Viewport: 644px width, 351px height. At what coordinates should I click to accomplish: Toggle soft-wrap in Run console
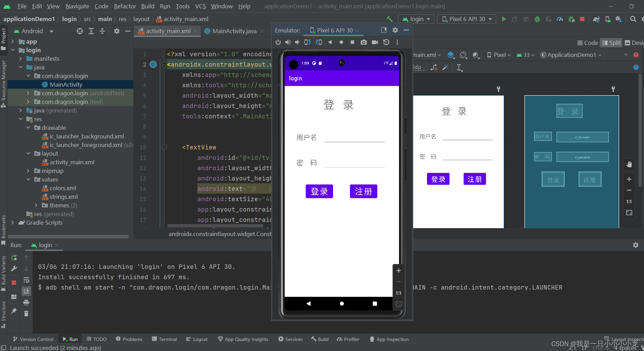coord(26,280)
